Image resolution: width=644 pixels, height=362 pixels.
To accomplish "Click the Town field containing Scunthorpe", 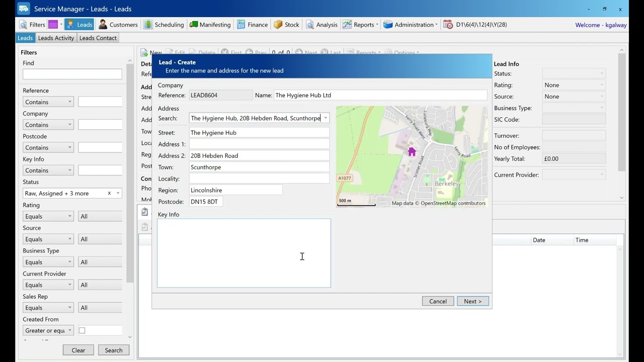I will tap(259, 167).
